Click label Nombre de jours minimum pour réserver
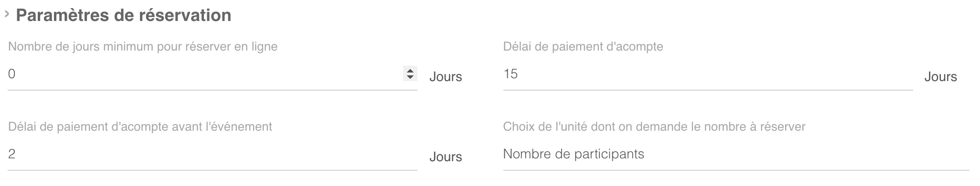 pos(143,47)
